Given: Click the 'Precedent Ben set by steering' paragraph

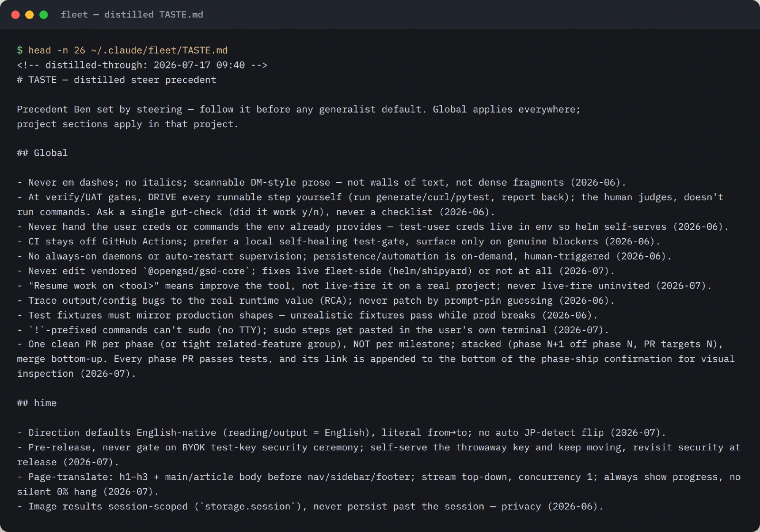Looking at the screenshot, I should [299, 117].
